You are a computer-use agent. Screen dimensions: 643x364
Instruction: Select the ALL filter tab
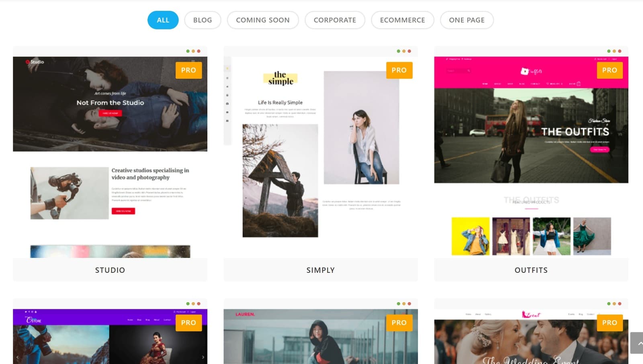point(163,20)
